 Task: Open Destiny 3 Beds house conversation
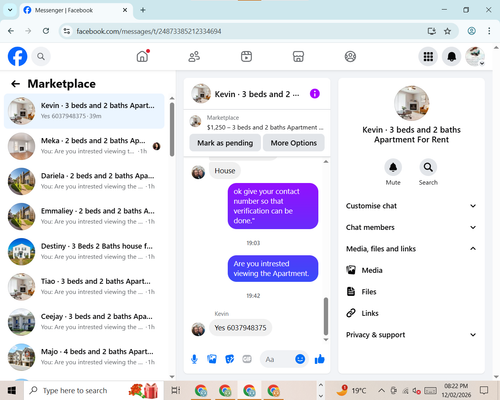coord(84,252)
